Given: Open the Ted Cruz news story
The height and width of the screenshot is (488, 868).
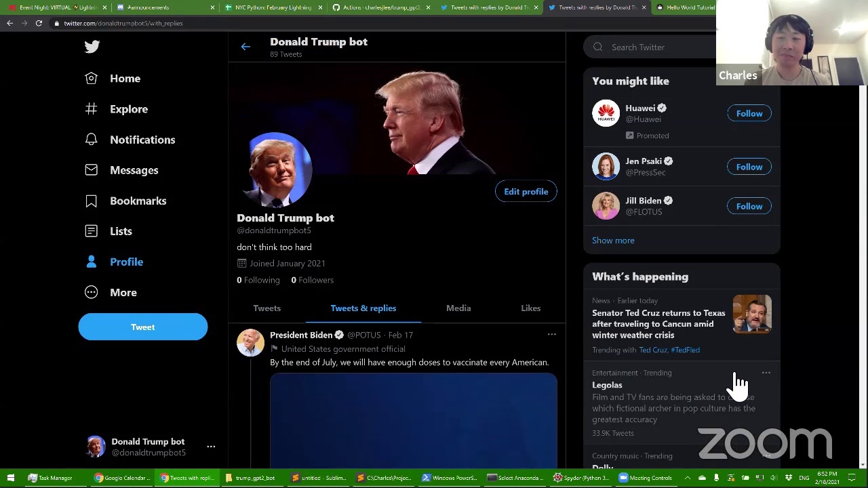Looking at the screenshot, I should [658, 324].
